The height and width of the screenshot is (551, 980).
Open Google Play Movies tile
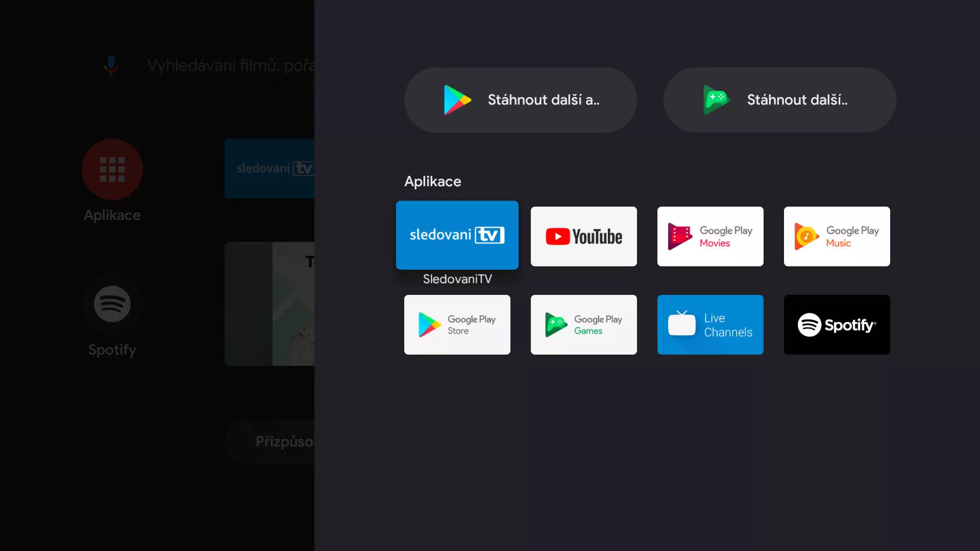coord(710,236)
